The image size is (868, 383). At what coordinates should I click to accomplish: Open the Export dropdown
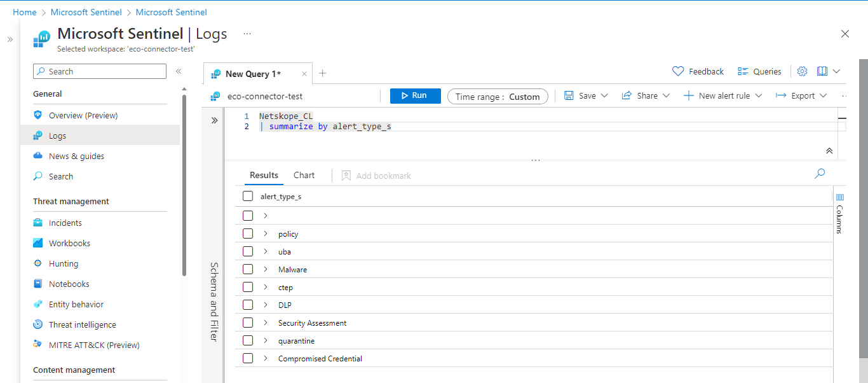point(801,95)
